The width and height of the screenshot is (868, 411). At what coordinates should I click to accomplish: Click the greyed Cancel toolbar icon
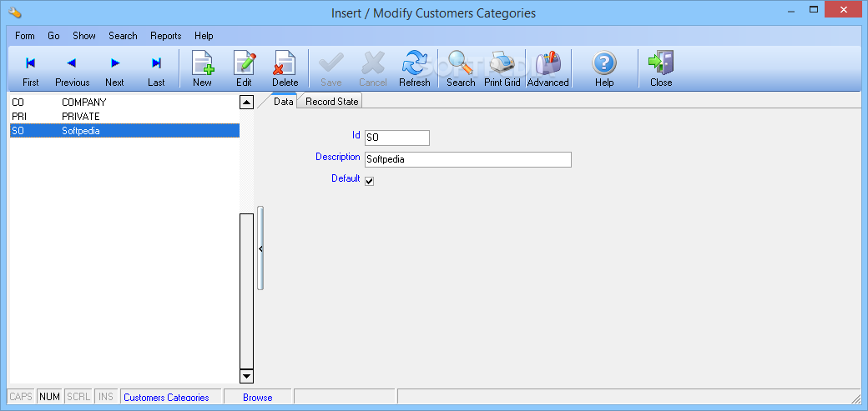[x=372, y=69]
